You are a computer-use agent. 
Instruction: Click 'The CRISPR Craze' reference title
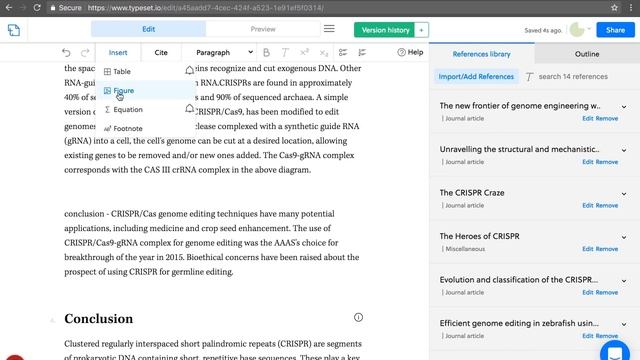[x=472, y=193]
